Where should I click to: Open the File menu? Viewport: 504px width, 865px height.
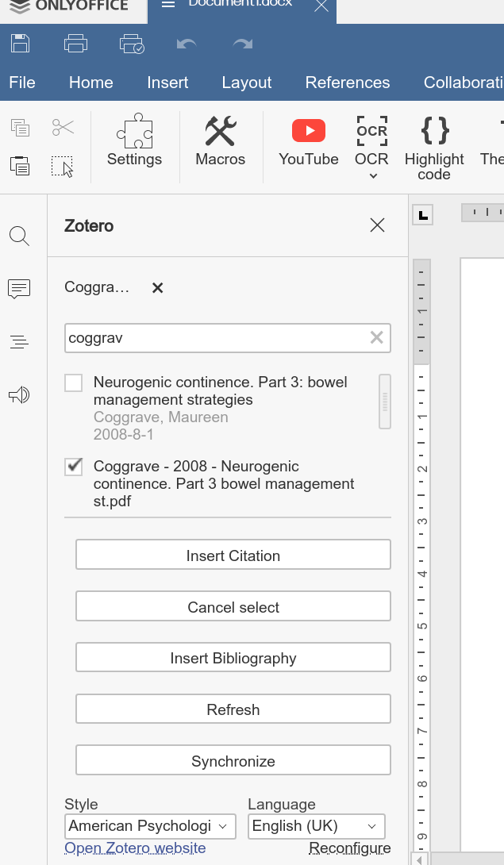22,83
